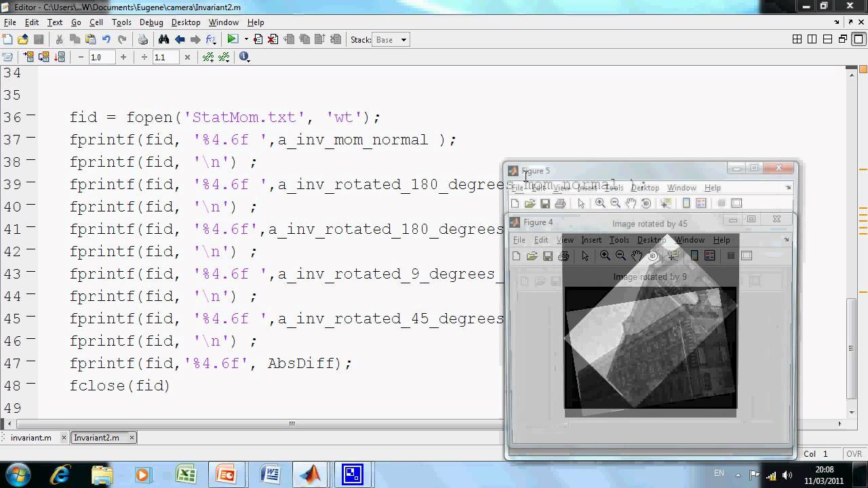Open Find with the binoculars icon
This screenshot has width=868, height=488.
pos(163,39)
